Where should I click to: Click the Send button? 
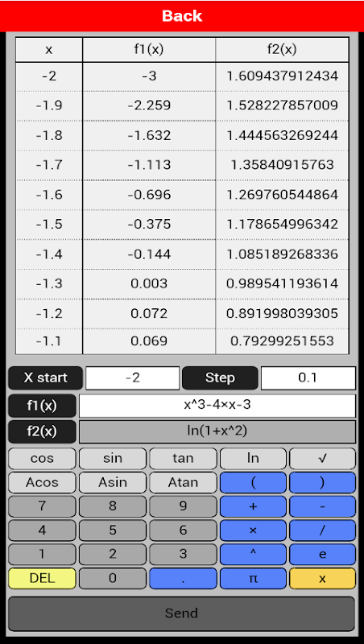(181, 613)
